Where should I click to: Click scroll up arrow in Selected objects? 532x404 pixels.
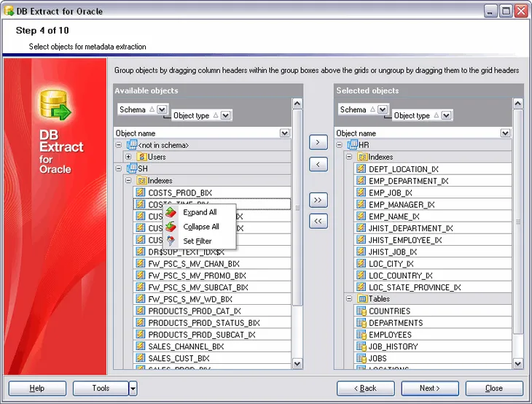click(x=517, y=104)
